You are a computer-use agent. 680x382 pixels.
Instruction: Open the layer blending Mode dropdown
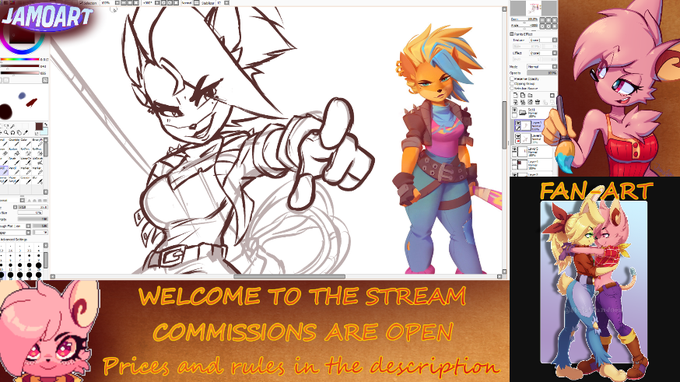pos(554,66)
